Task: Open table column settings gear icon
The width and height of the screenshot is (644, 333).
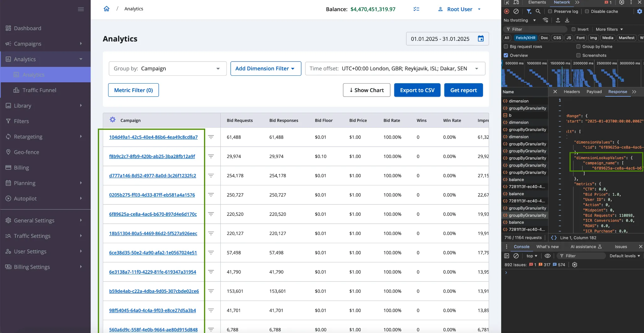Action: [x=113, y=120]
